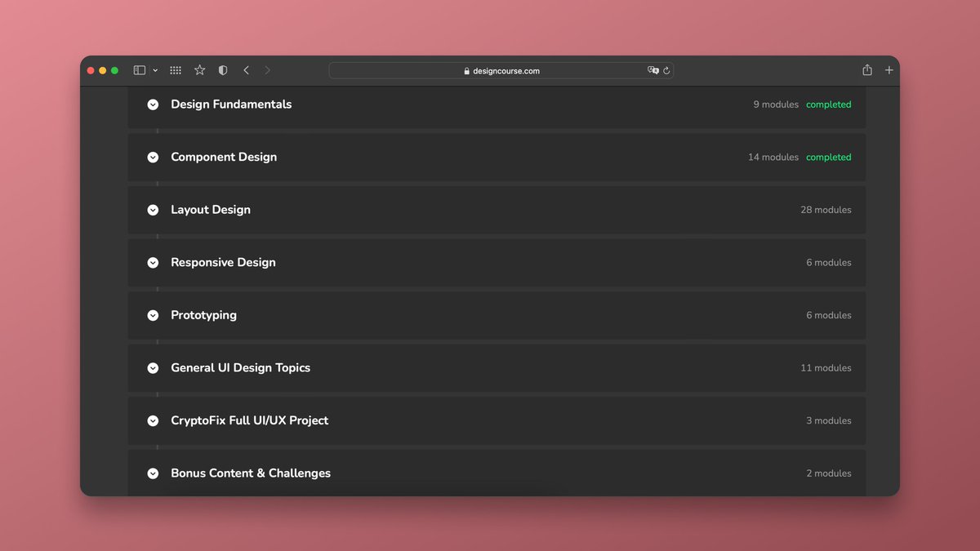The height and width of the screenshot is (551, 980).
Task: Click the bookmark star icon
Action: pos(199,70)
